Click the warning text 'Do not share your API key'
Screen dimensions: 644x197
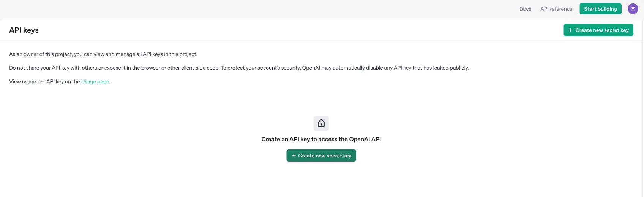239,68
